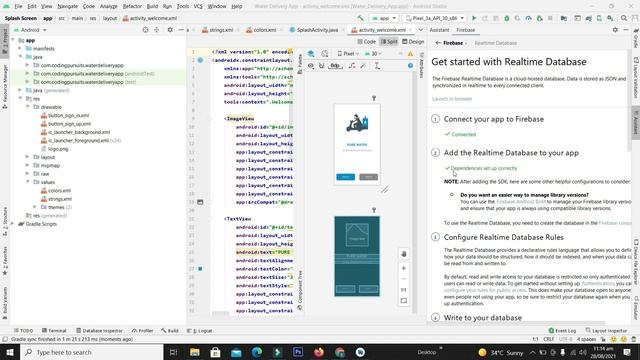
Task: Open the Event Log
Action: 562,331
